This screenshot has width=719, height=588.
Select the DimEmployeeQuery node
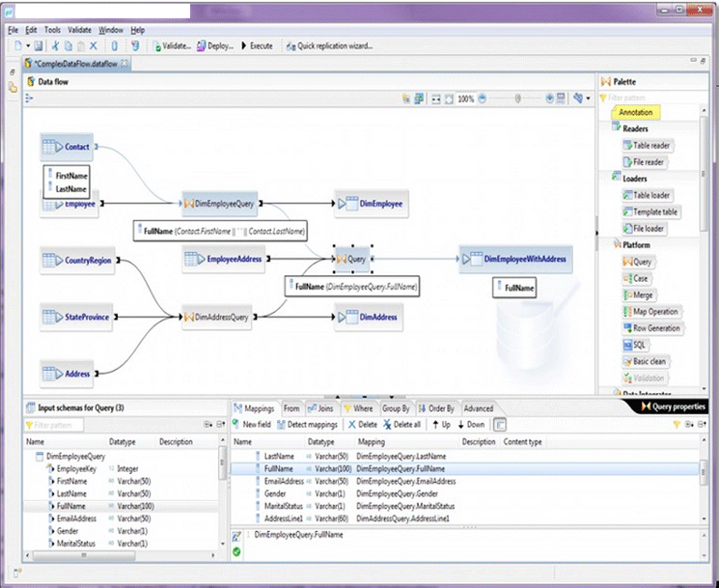[x=220, y=204]
